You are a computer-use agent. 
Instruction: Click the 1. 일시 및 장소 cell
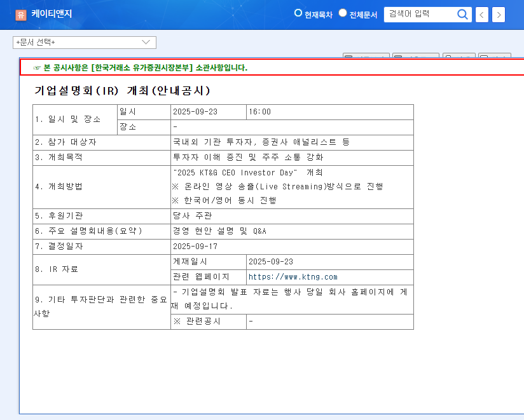(75, 119)
